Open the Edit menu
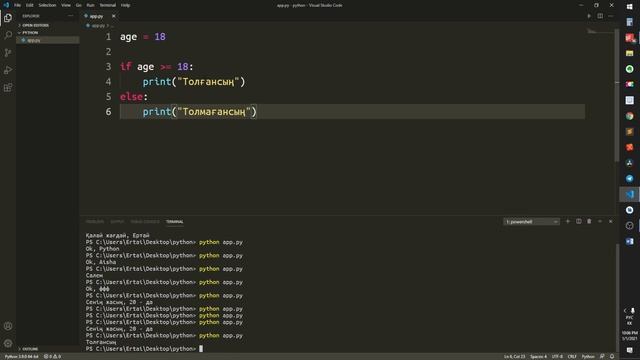Viewport: 640px width, 360px height. coord(30,5)
